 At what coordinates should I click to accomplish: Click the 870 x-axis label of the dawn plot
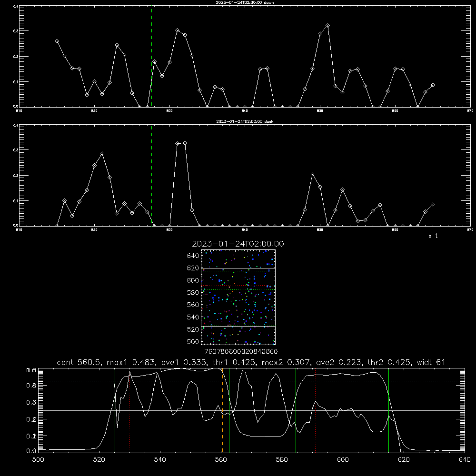pos(470,111)
